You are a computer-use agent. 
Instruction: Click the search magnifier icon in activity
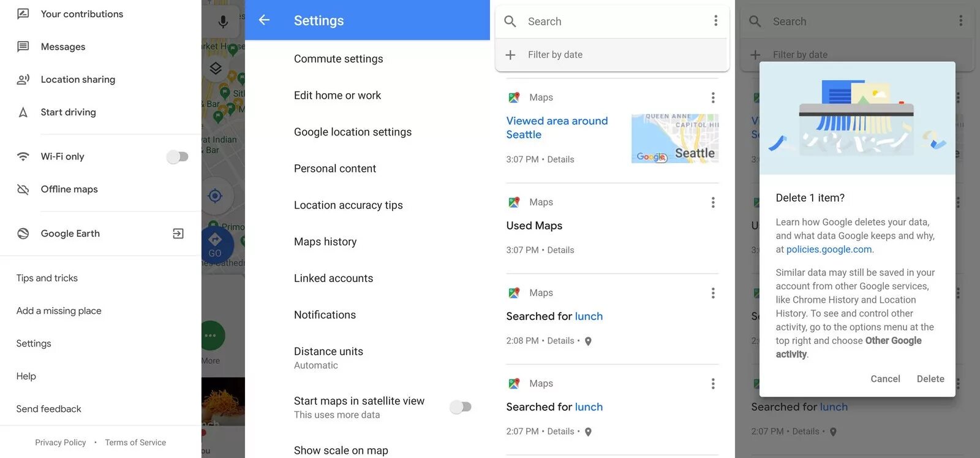point(510,21)
